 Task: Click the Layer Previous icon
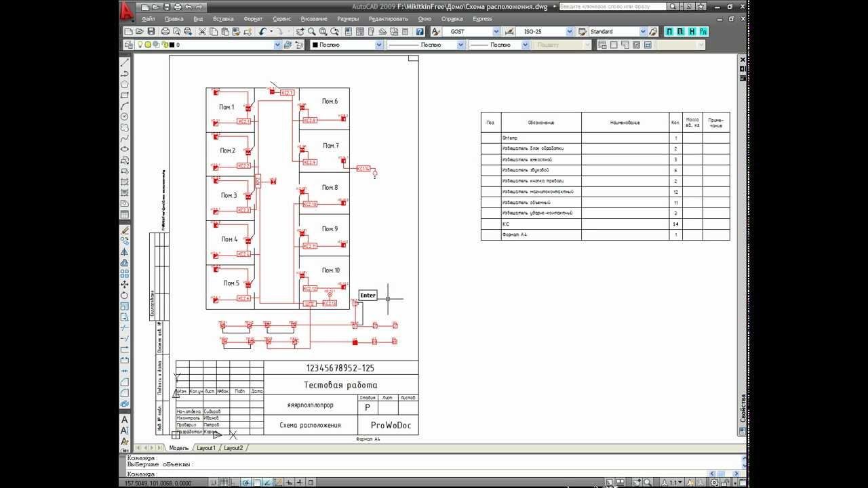pyautogui.click(x=298, y=45)
